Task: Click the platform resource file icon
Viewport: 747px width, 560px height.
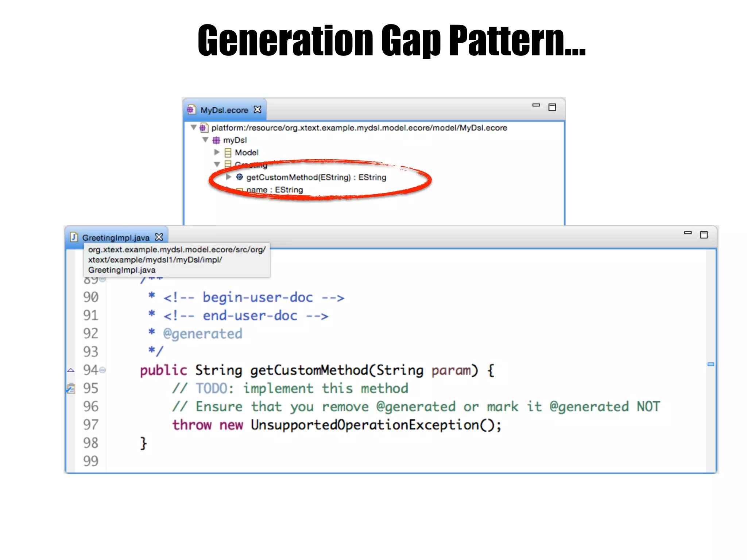Action: pyautogui.click(x=204, y=128)
